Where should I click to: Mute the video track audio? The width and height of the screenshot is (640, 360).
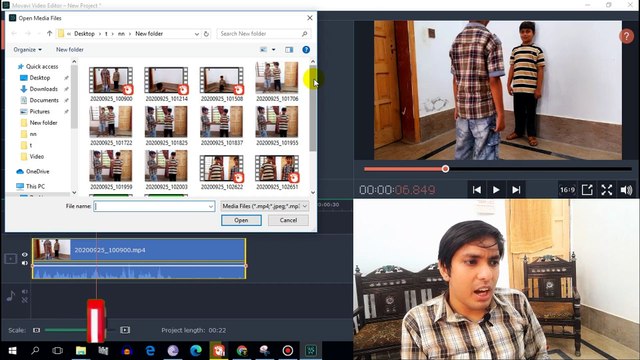24,263
